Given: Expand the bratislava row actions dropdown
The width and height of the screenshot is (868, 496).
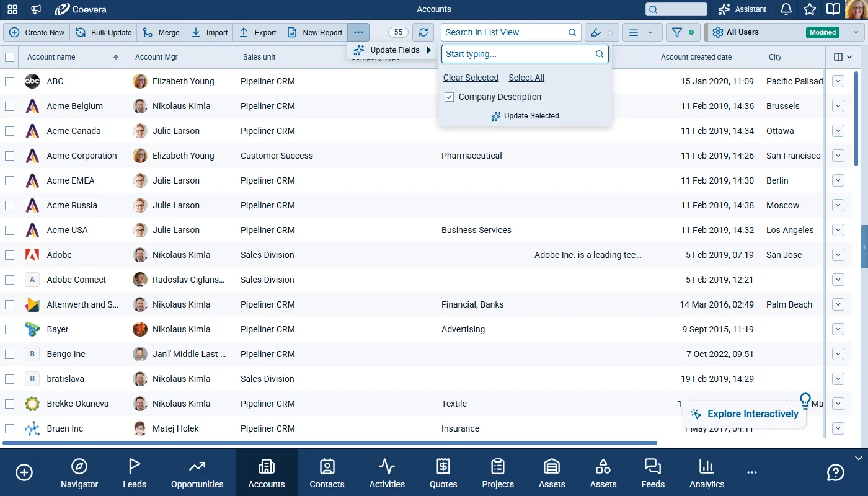Looking at the screenshot, I should (838, 379).
